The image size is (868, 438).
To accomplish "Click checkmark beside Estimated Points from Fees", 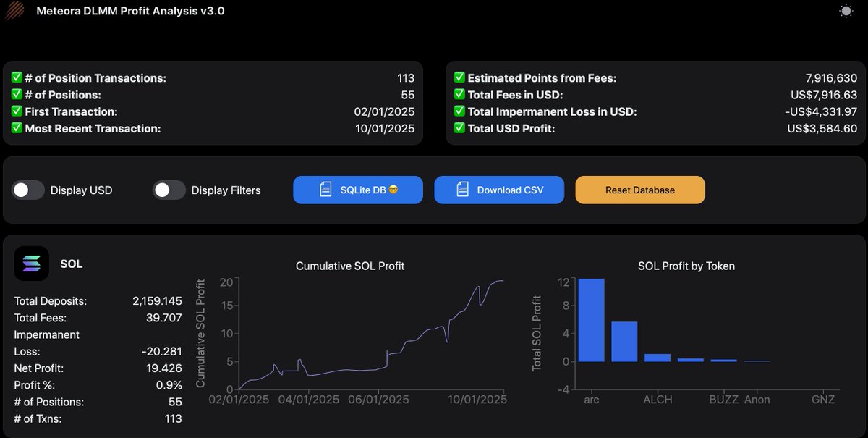I will pos(459,78).
